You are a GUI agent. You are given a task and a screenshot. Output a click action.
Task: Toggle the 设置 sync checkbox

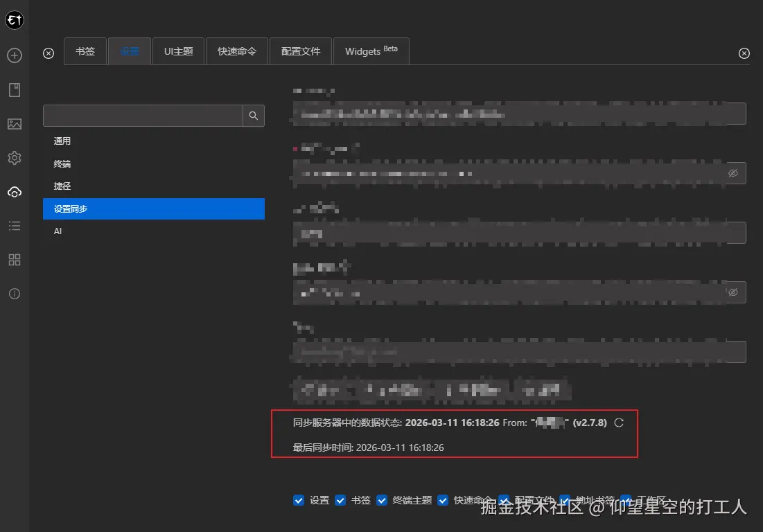point(299,500)
